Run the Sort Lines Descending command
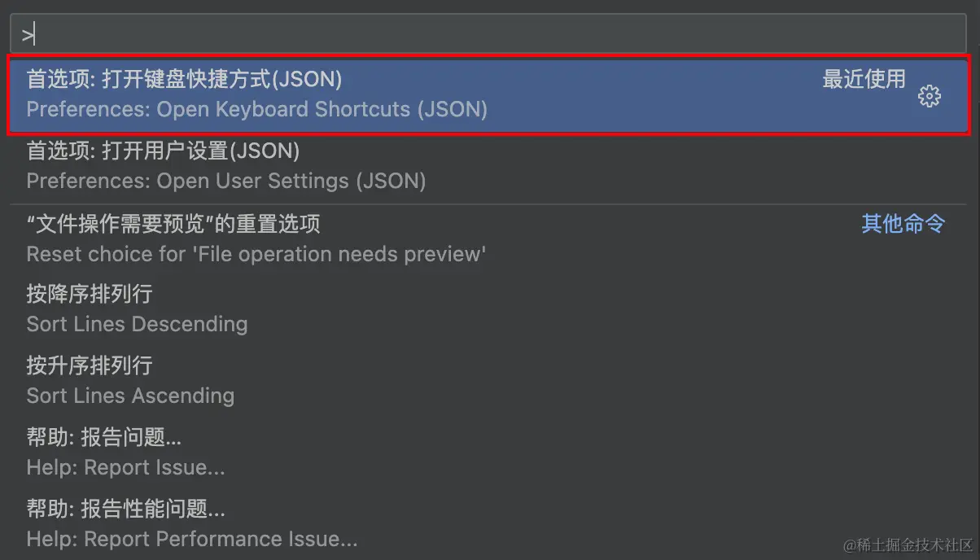This screenshot has width=980, height=560. coord(137,324)
